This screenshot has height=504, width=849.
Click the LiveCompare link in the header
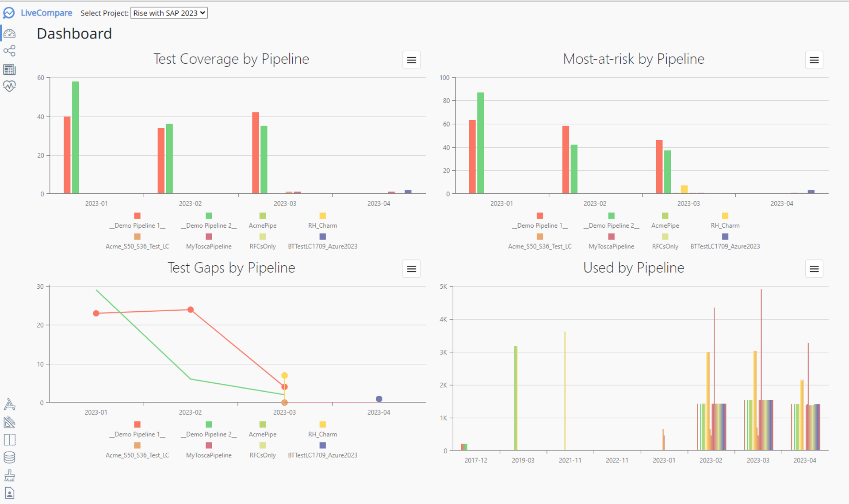point(46,13)
